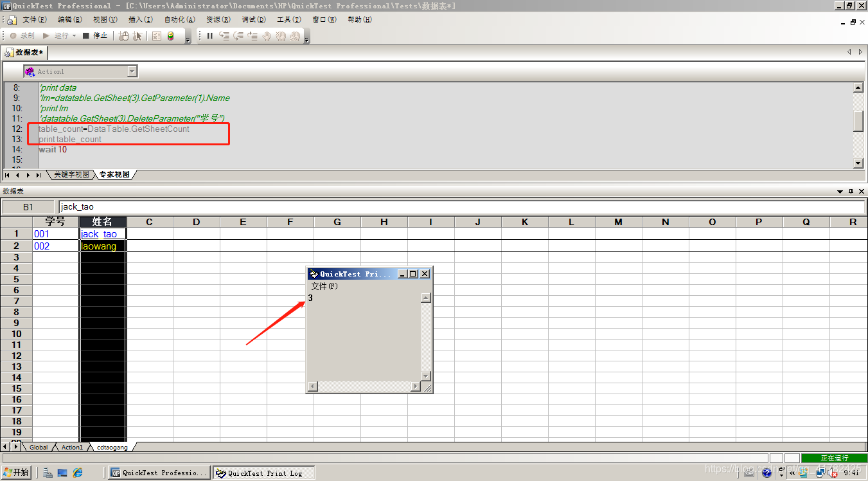
Task: Select the cdtaogang sheet tab
Action: [112, 447]
